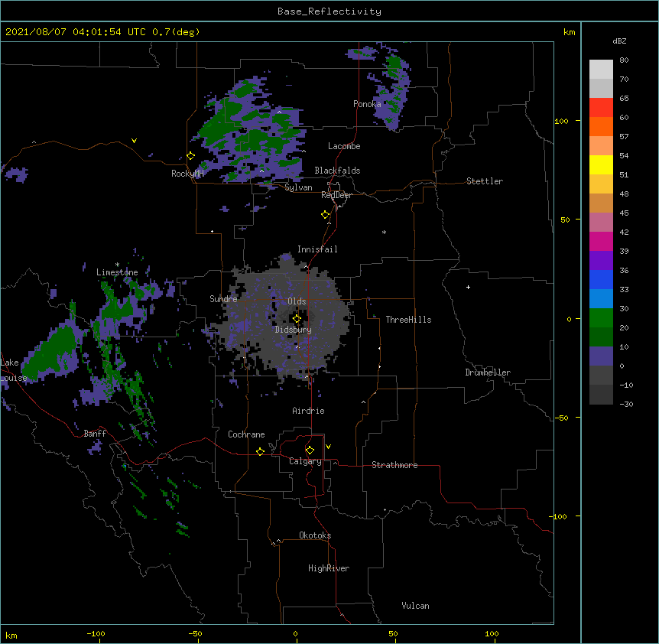Click the 80 value on the dBZ scale
This screenshot has width=659, height=644.
tap(624, 60)
